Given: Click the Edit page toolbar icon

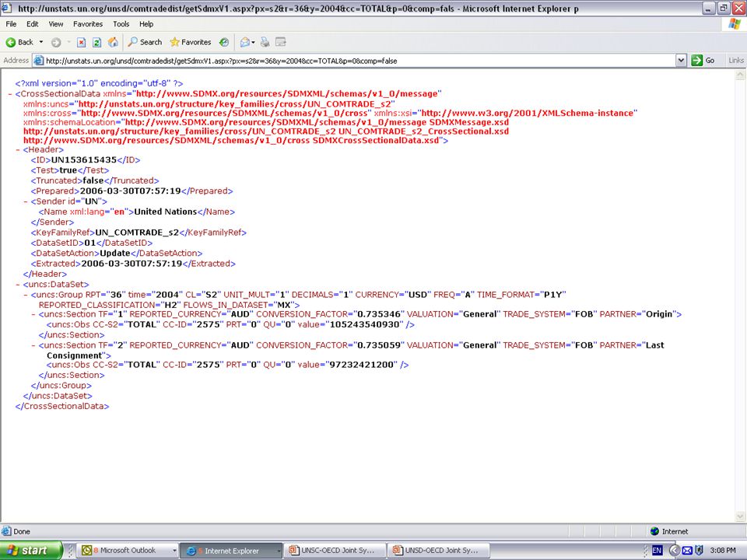Looking at the screenshot, I should click(x=281, y=42).
